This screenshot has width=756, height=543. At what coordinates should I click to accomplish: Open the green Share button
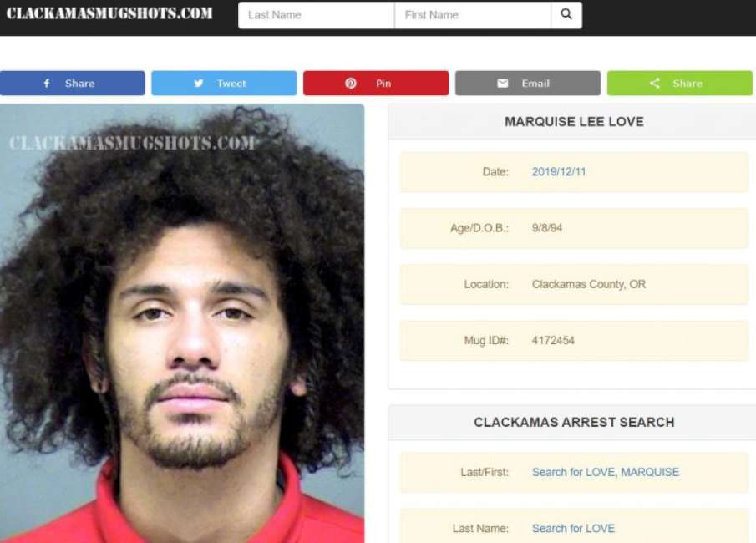[x=680, y=83]
